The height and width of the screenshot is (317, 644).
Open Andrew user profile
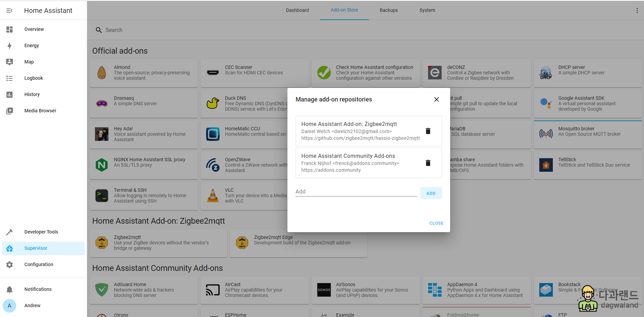43,305
